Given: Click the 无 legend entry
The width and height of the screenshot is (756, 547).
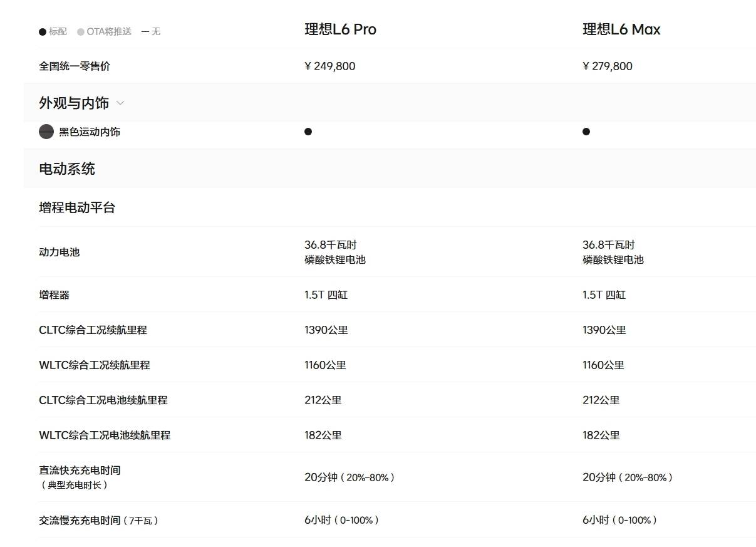Looking at the screenshot, I should (x=151, y=31).
